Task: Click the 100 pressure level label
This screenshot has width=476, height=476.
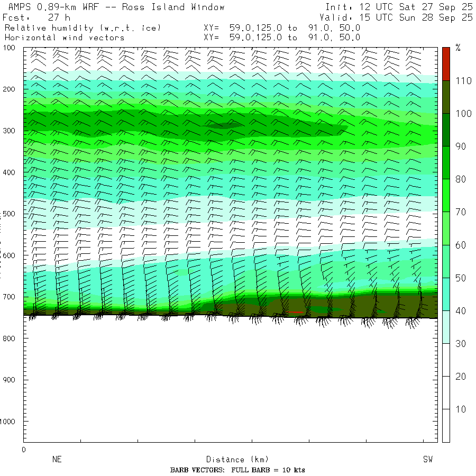Action: point(9,48)
